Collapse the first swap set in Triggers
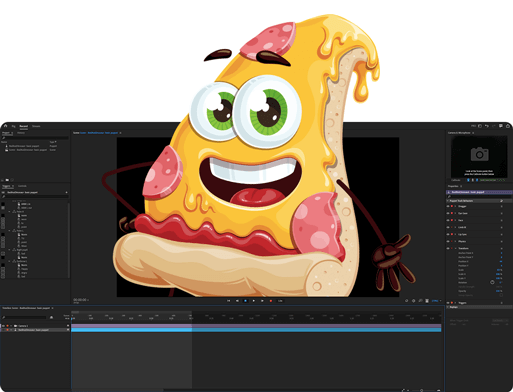This screenshot has width=513, height=392. [x=9, y=212]
